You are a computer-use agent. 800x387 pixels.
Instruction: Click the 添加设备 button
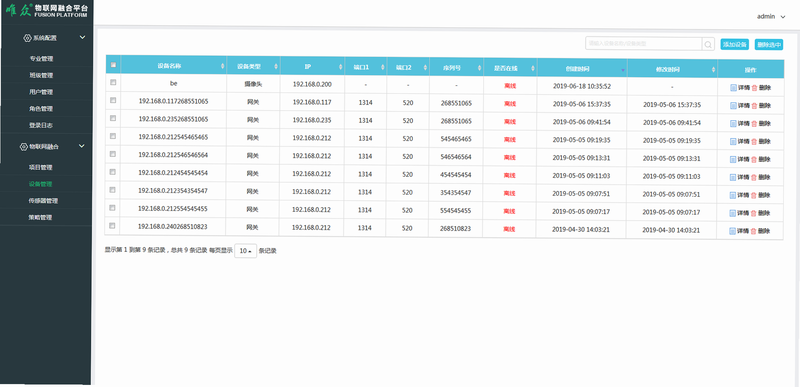tap(735, 44)
